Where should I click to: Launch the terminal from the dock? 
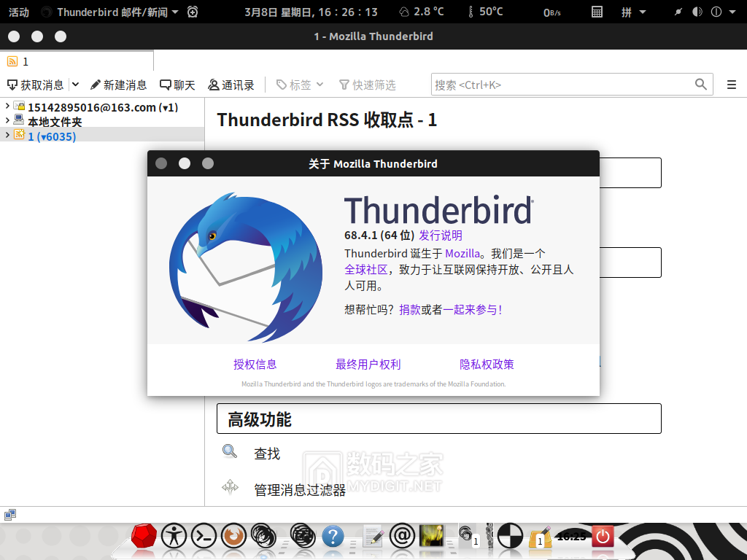coord(204,536)
